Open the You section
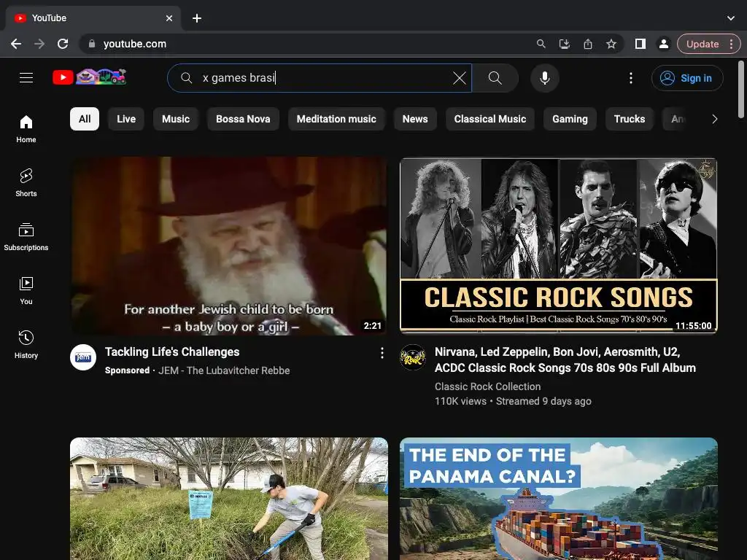The image size is (747, 560). [x=26, y=291]
